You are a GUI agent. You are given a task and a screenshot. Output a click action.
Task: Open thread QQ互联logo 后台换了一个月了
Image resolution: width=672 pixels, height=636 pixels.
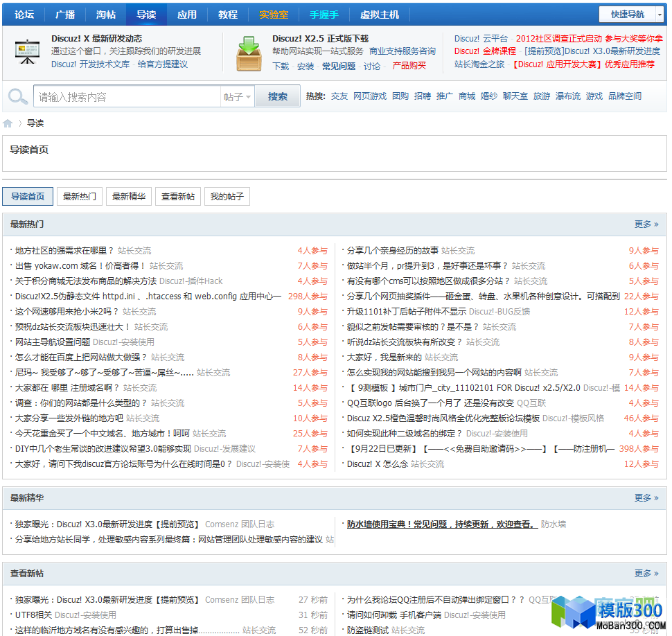tap(430, 403)
